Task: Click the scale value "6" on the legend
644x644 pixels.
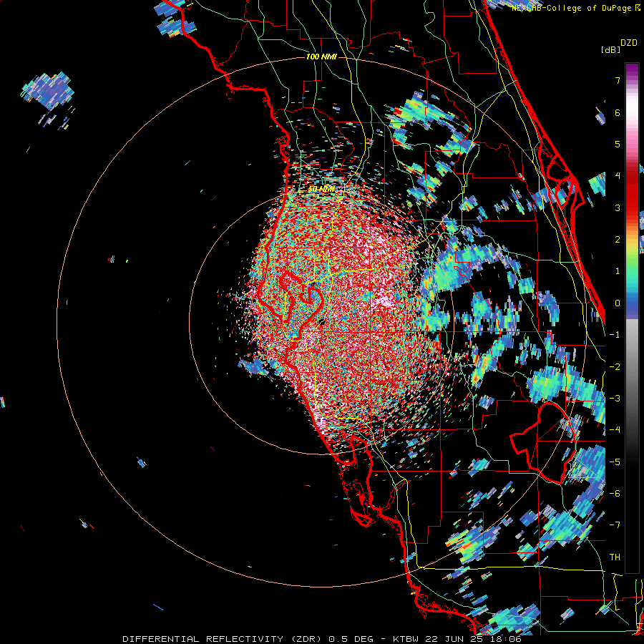Action: (618, 112)
